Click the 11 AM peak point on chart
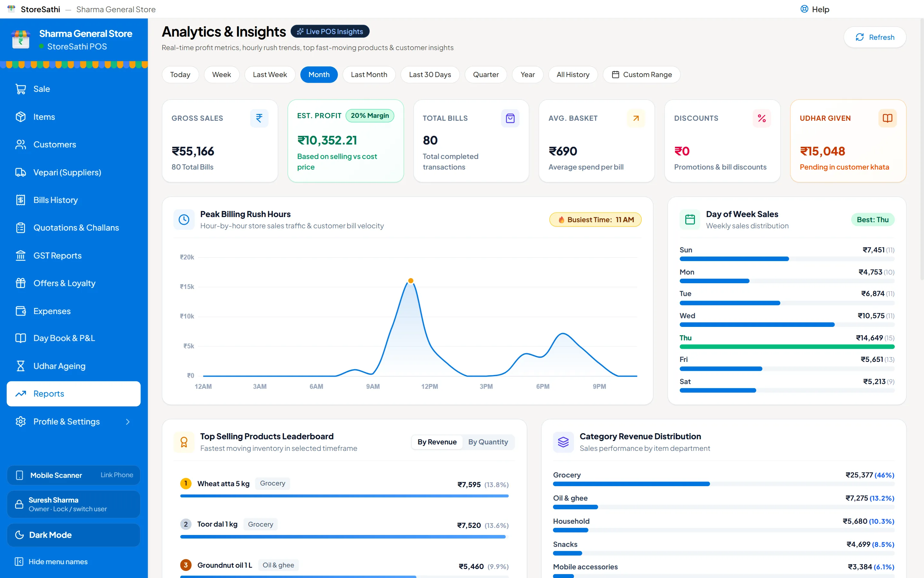 click(x=411, y=281)
